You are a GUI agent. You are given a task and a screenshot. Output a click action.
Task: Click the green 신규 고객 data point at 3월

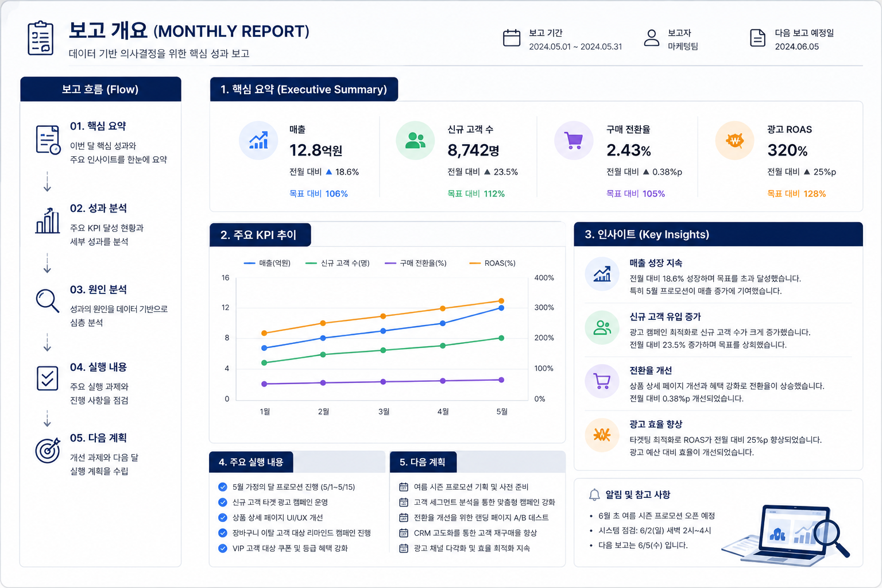point(384,350)
